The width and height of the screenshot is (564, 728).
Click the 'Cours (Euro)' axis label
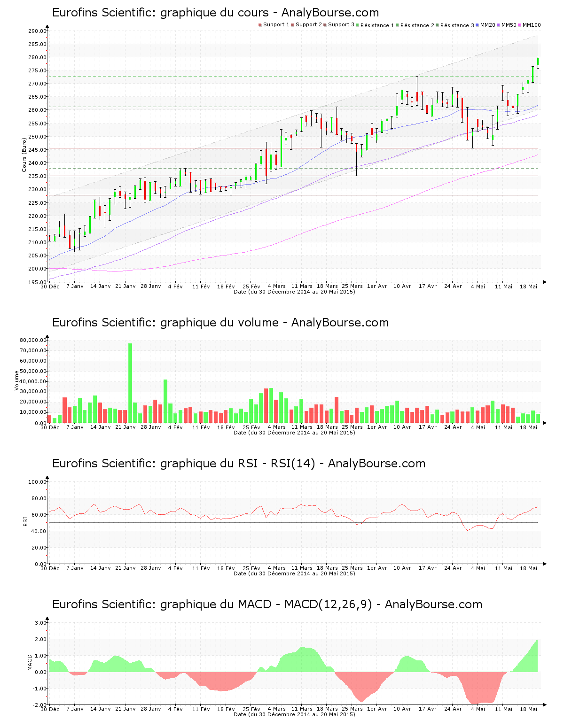coord(24,155)
